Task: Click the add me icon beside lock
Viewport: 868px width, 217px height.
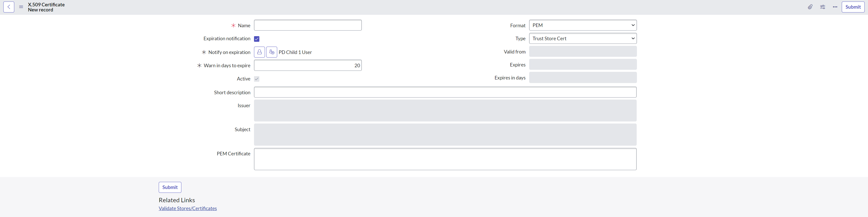Action: [272, 52]
